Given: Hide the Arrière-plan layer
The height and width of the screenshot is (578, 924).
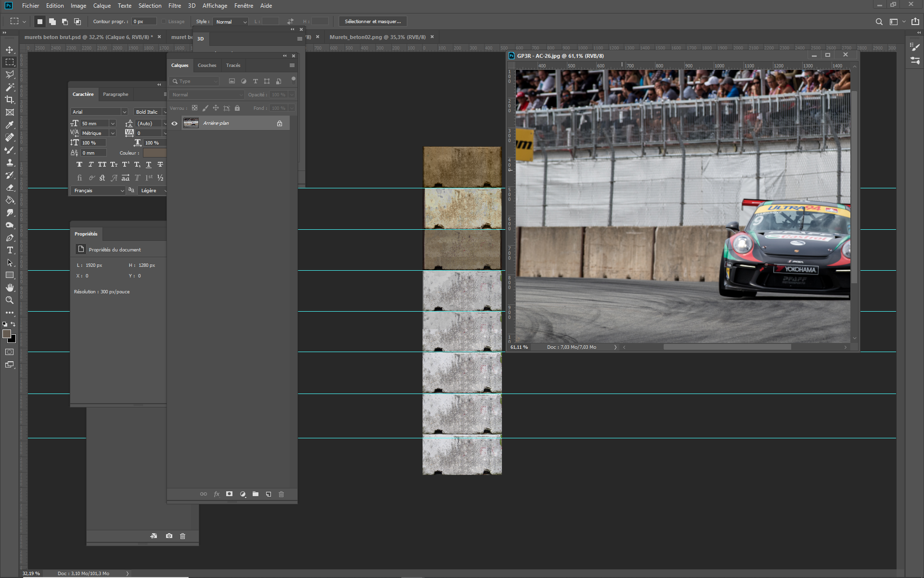Looking at the screenshot, I should 175,123.
